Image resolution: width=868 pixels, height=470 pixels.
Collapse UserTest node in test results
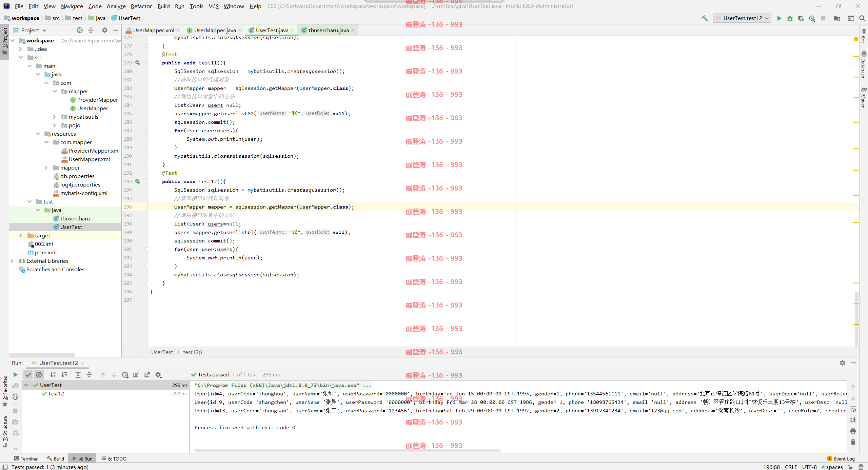26,385
